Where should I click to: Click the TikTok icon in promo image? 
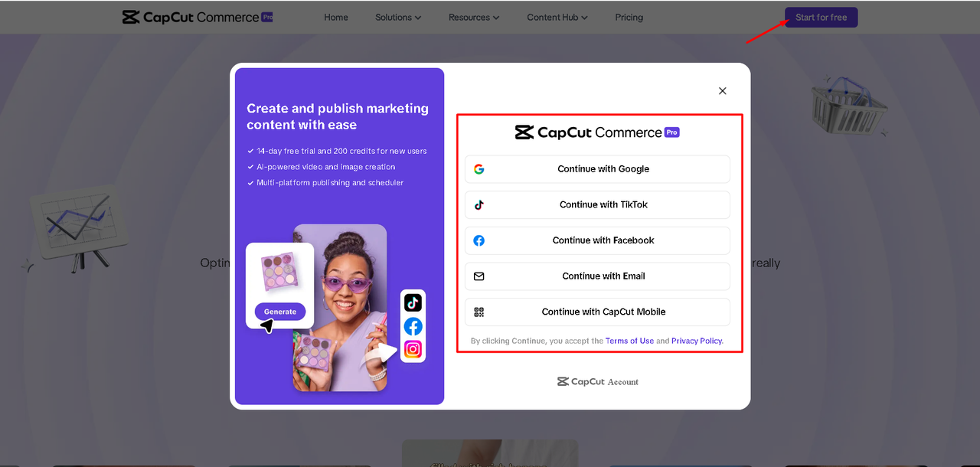[413, 302]
